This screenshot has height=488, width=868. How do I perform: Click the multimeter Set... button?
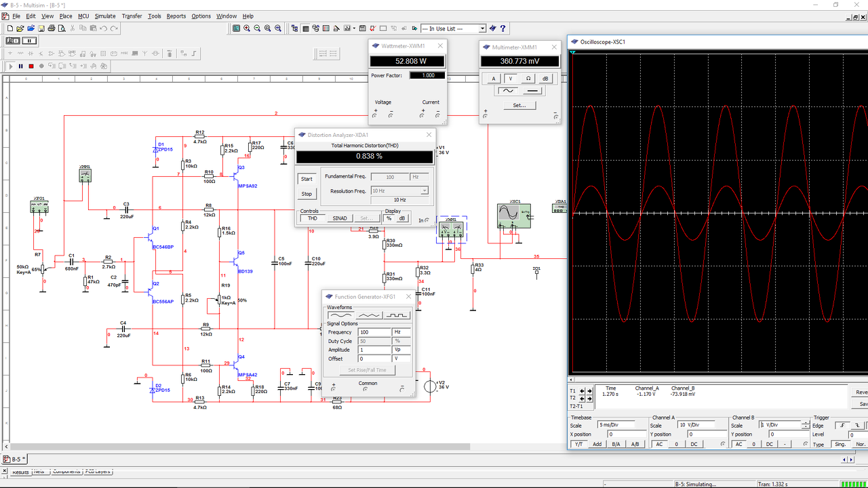tap(519, 105)
